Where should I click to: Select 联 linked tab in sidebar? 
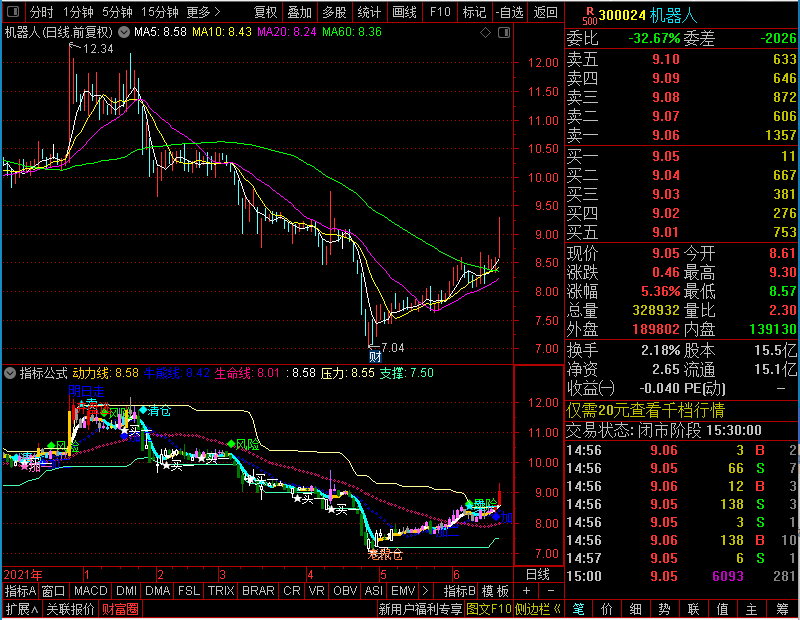(693, 609)
